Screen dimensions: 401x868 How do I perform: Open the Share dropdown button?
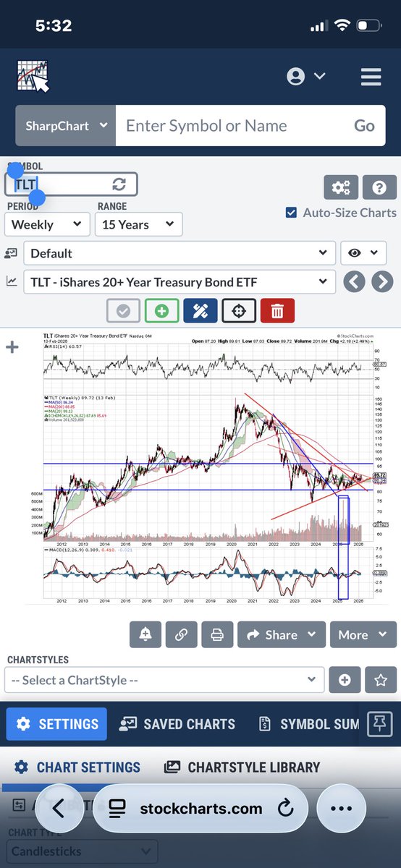coord(282,634)
